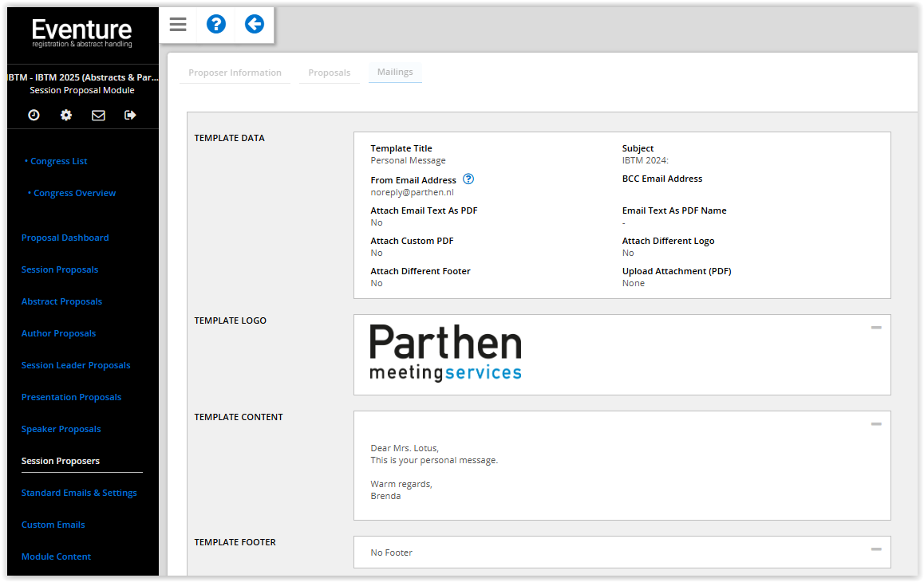Click the IBTM 2025 congress title in sidebar

pyautogui.click(x=83, y=77)
